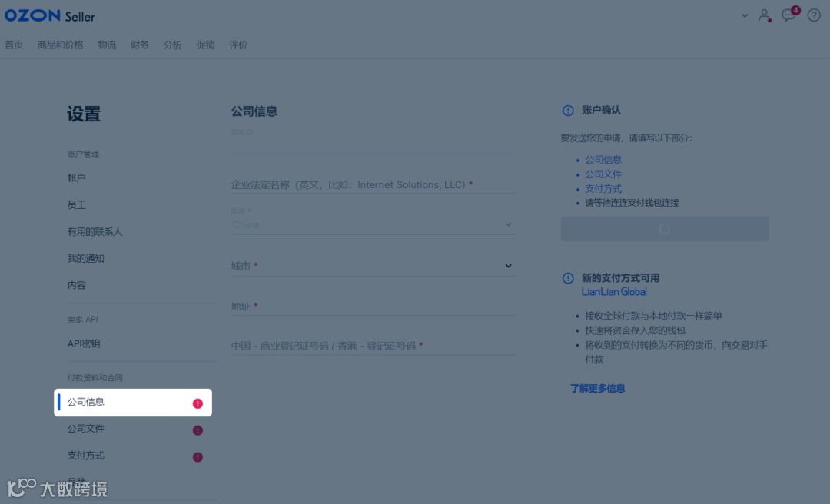The height and width of the screenshot is (504, 830).
Task: Select 公司信息 sidebar item
Action: [x=133, y=403]
